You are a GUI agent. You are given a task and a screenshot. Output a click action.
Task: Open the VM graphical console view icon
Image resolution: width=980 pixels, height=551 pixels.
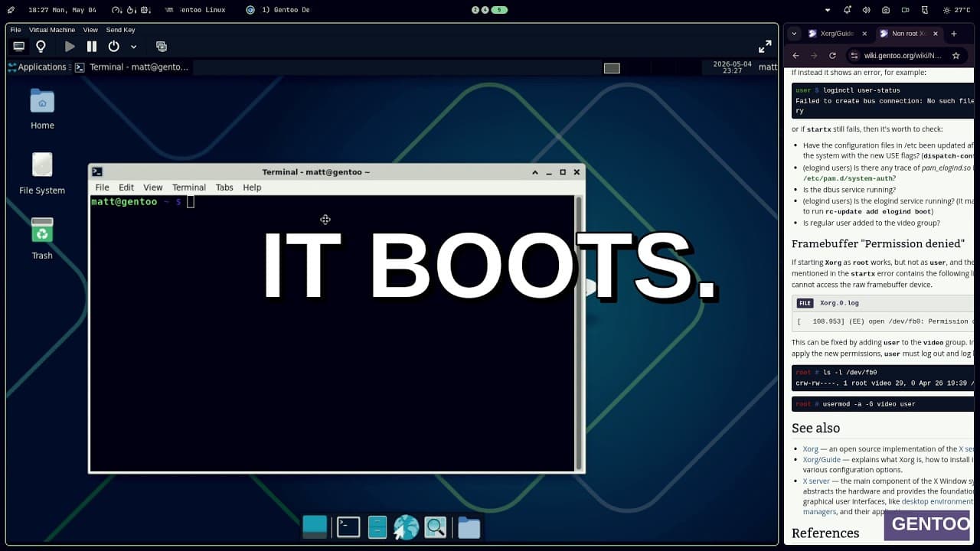click(19, 47)
